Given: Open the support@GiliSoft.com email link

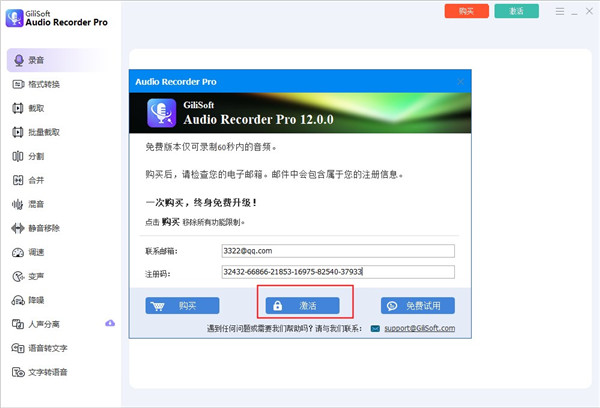Looking at the screenshot, I should click(x=419, y=328).
